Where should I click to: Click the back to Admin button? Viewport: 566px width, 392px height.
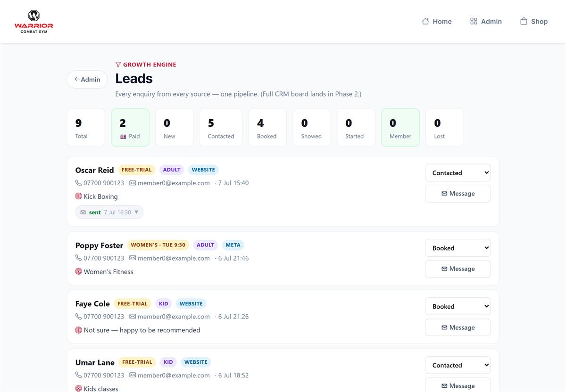click(x=87, y=80)
